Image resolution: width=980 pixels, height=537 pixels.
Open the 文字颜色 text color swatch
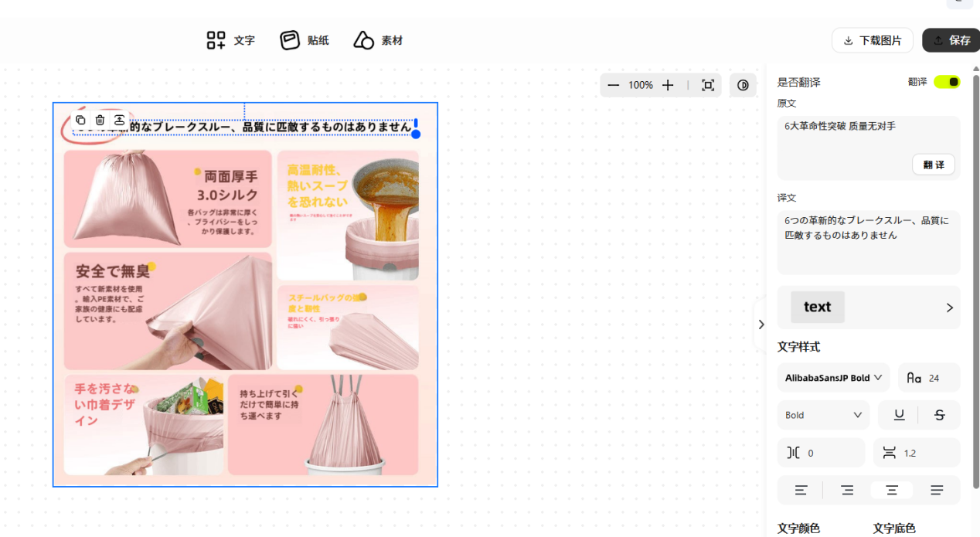(x=798, y=529)
